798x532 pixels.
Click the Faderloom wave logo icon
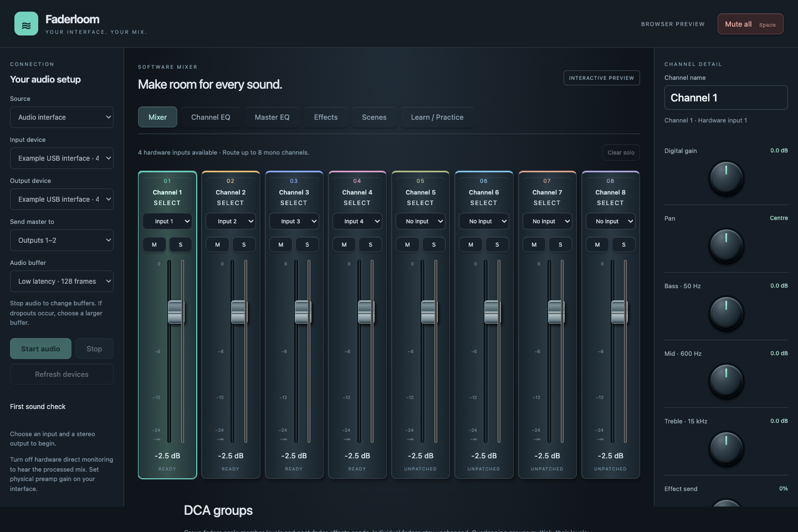click(x=26, y=24)
